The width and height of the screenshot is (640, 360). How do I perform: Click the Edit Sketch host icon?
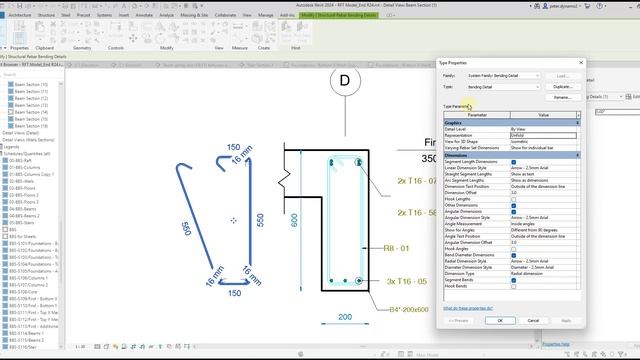(x=286, y=27)
